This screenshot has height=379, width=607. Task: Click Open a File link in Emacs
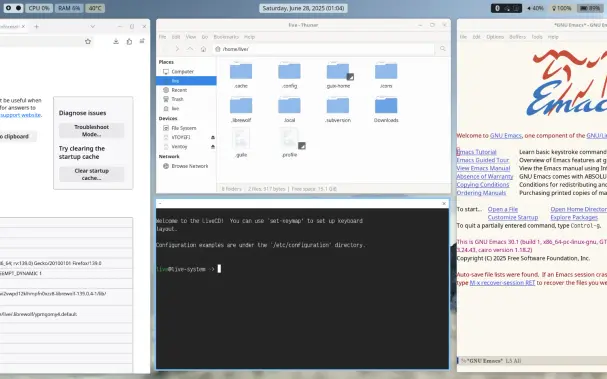pyautogui.click(x=503, y=209)
